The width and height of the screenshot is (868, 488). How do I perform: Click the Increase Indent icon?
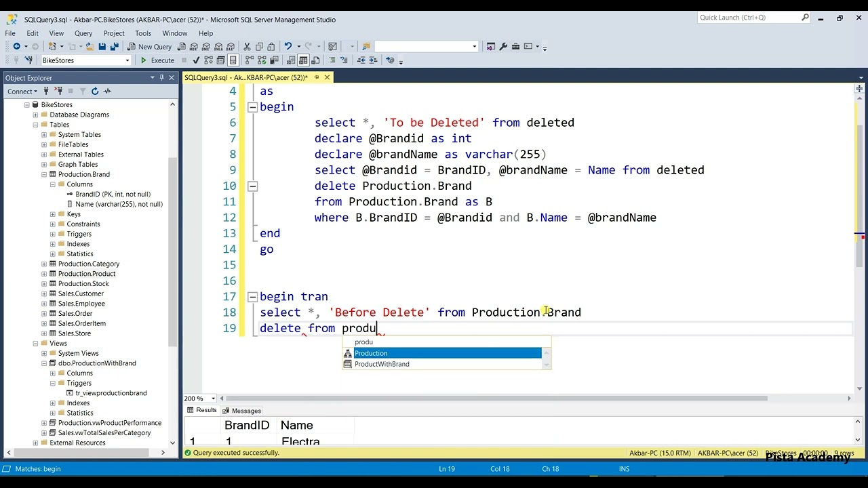click(x=373, y=60)
